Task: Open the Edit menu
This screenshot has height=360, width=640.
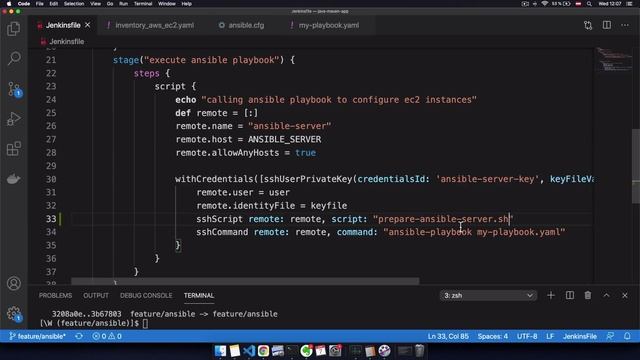Action: 53,4
